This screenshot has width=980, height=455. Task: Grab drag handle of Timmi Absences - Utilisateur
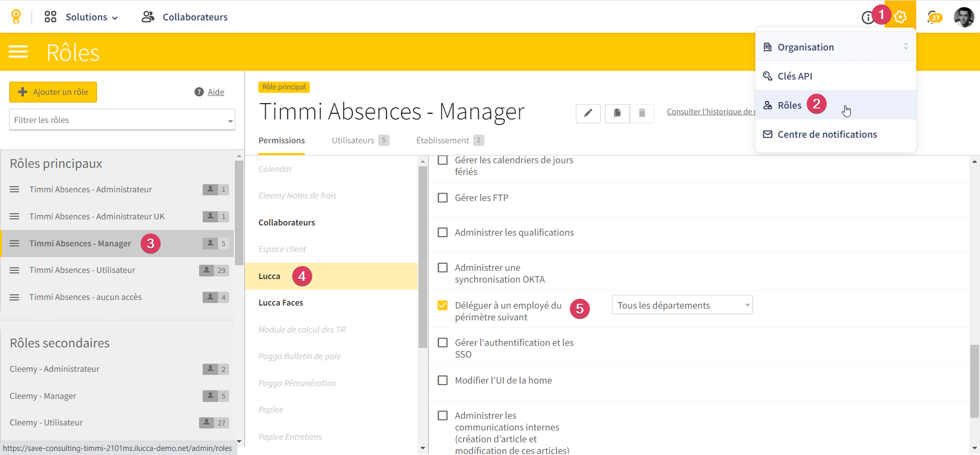coord(14,270)
